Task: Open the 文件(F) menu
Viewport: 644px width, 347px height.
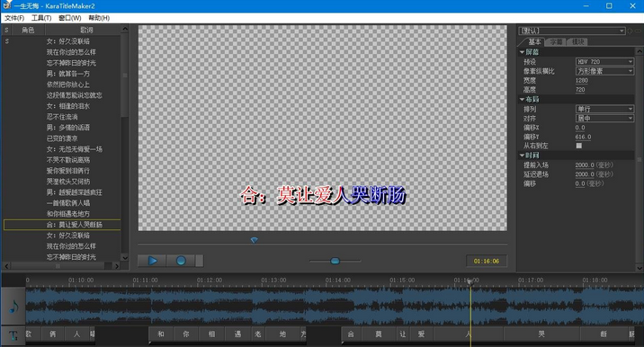Action: point(14,18)
